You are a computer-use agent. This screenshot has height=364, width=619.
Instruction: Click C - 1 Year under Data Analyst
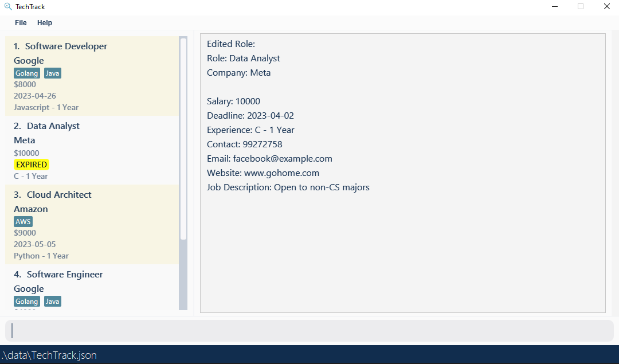point(31,176)
